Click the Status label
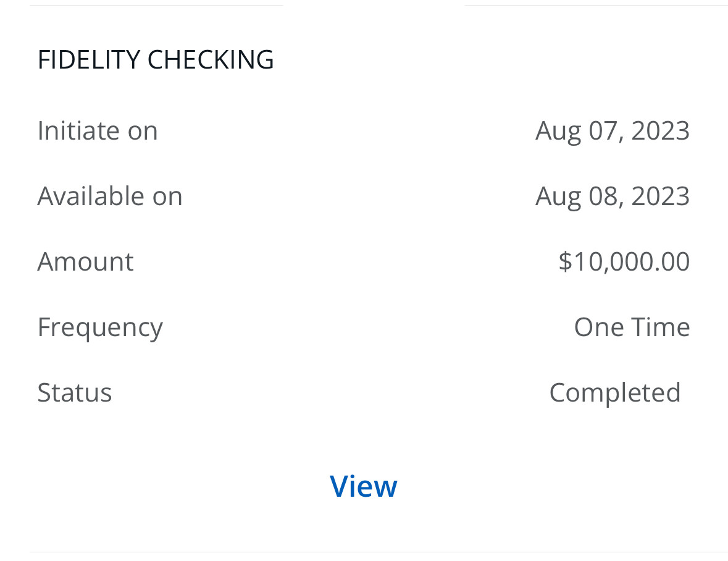The height and width of the screenshot is (561, 728). tap(75, 392)
